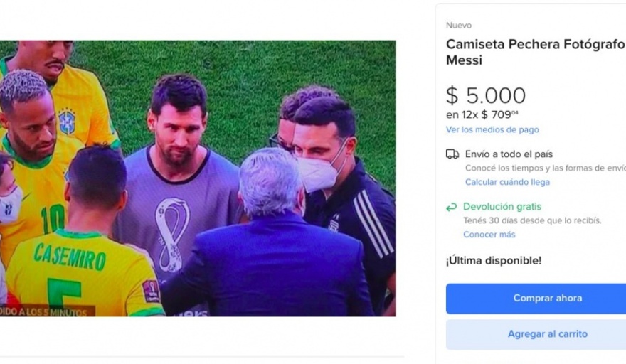Click the Conocé los tiempos shipping description
The height and width of the screenshot is (364, 626).
[545, 168]
